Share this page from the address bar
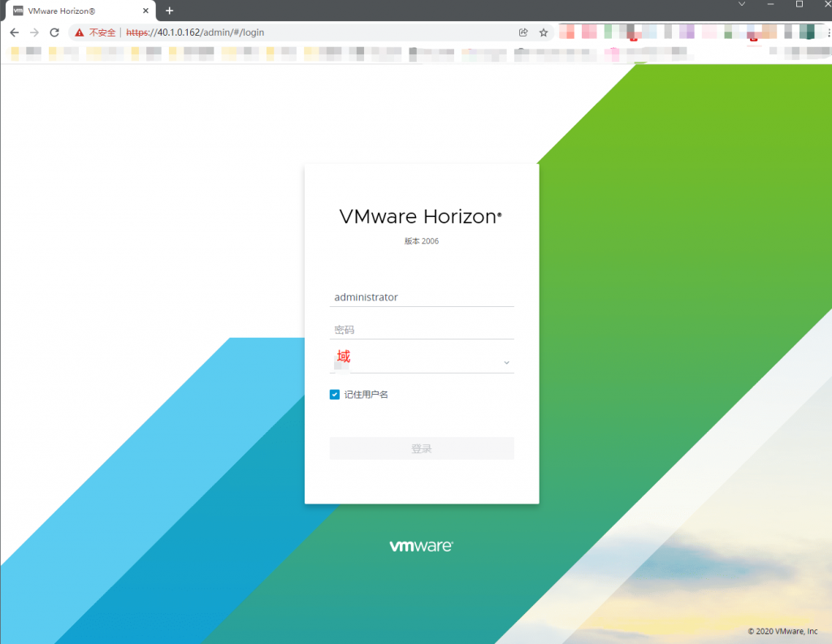 [x=523, y=32]
